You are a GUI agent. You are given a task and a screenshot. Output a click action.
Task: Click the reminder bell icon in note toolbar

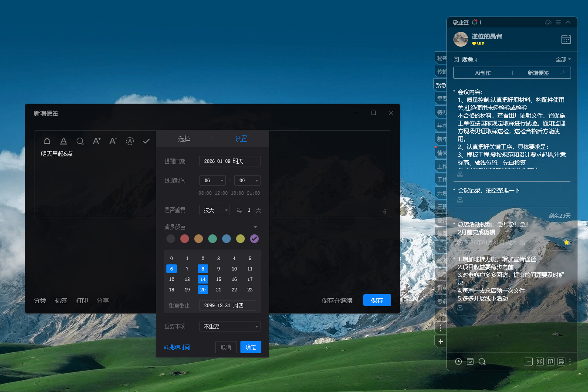[47, 141]
